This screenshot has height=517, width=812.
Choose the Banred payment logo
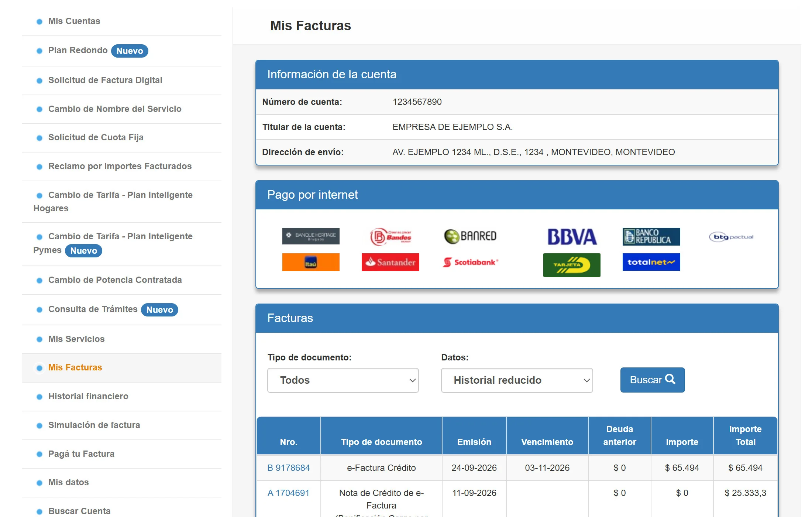[470, 236]
